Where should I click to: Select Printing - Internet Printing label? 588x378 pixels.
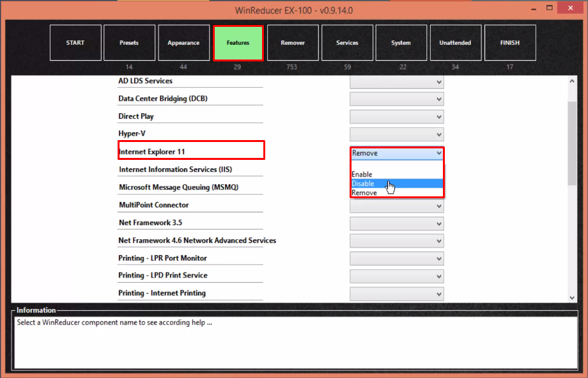162,293
